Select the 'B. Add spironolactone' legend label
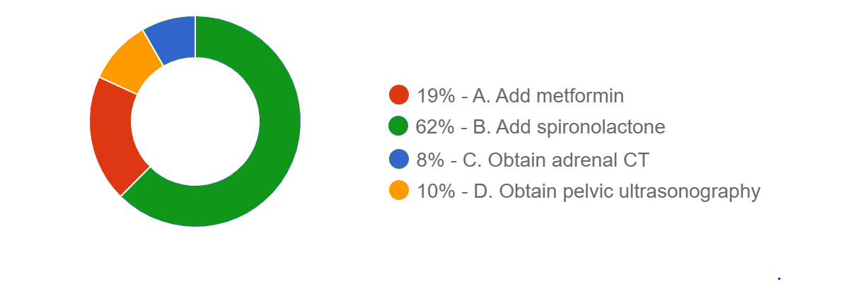 coord(569,127)
